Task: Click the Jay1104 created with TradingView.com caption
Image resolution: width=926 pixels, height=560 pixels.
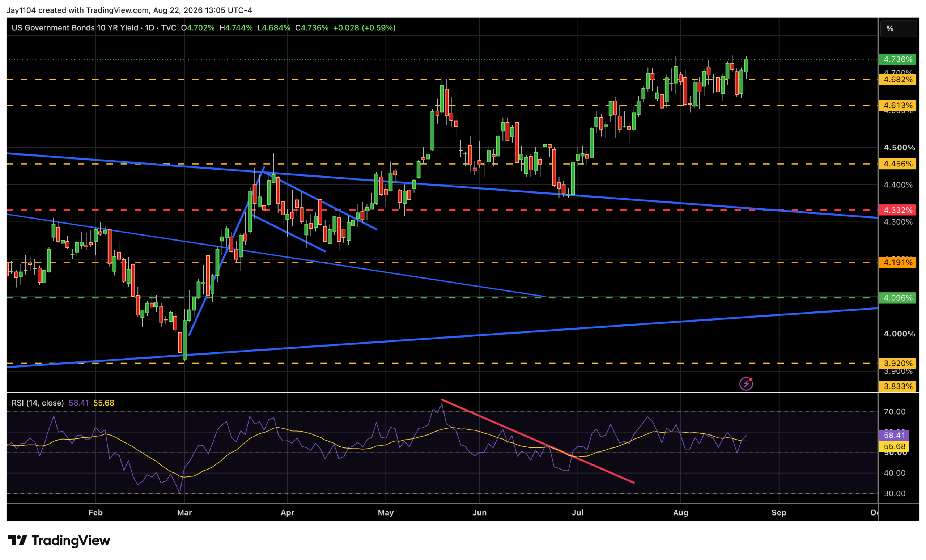Action: tap(129, 10)
